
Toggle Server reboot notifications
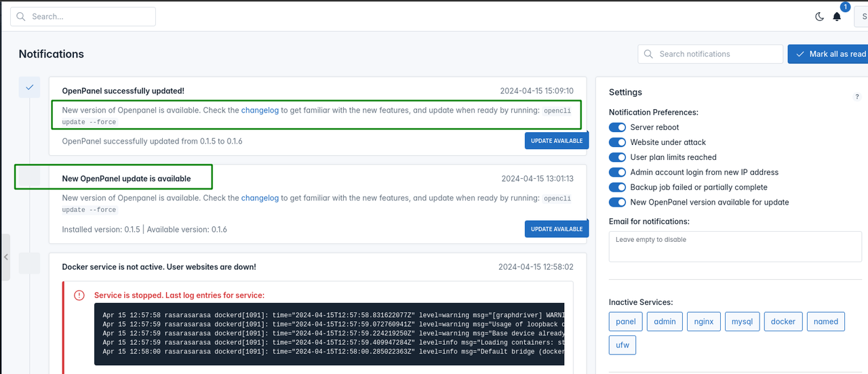pos(617,127)
